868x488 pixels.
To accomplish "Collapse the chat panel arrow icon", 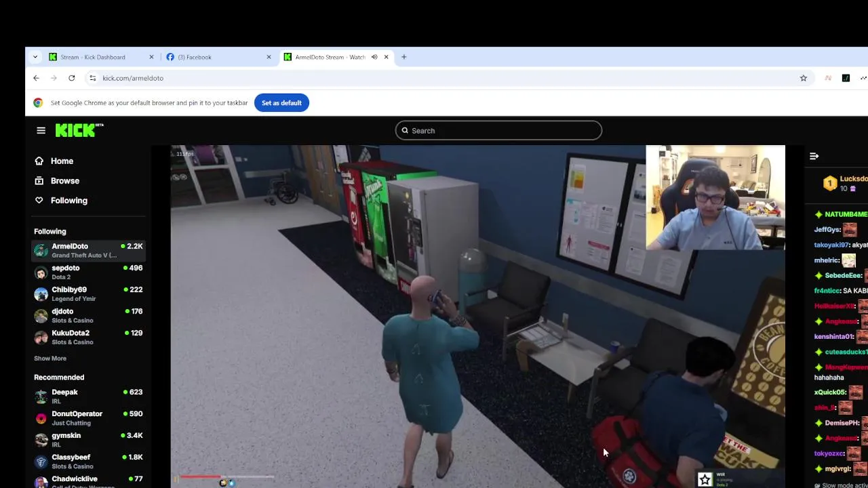I will [x=814, y=157].
